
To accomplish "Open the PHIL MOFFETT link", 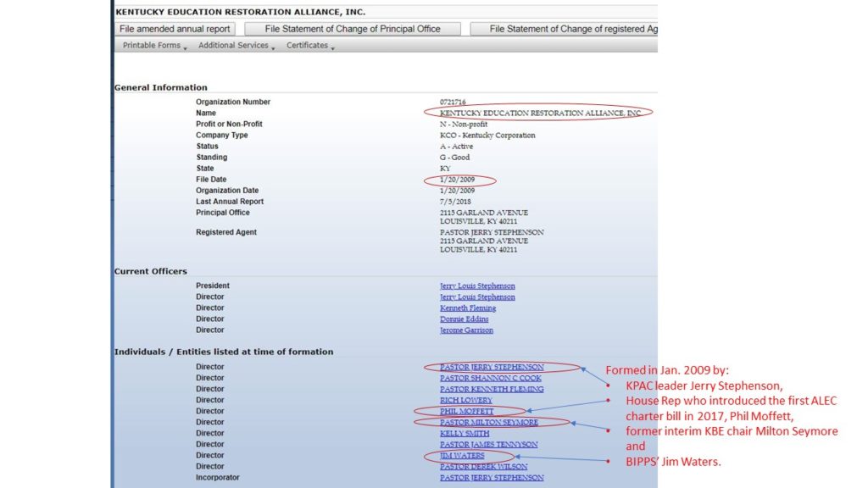I will pos(467,411).
